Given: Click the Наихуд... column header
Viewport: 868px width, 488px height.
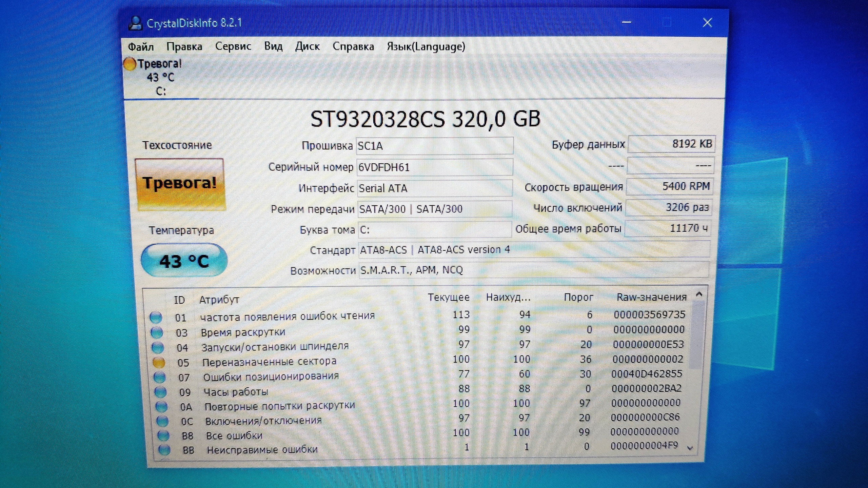Looking at the screenshot, I should click(508, 298).
